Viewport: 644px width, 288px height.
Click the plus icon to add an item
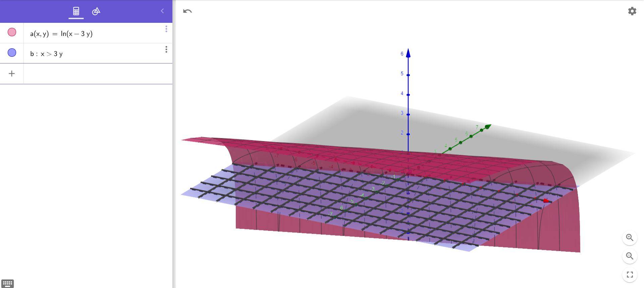point(12,74)
